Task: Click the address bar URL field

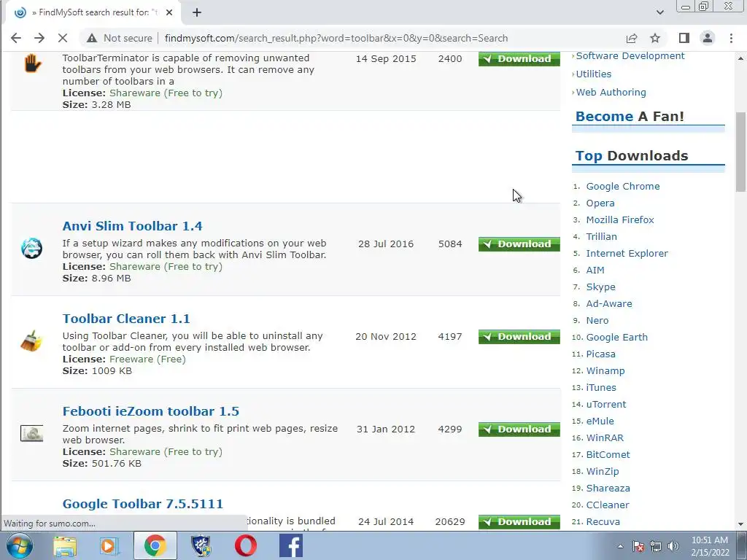Action: [x=336, y=38]
